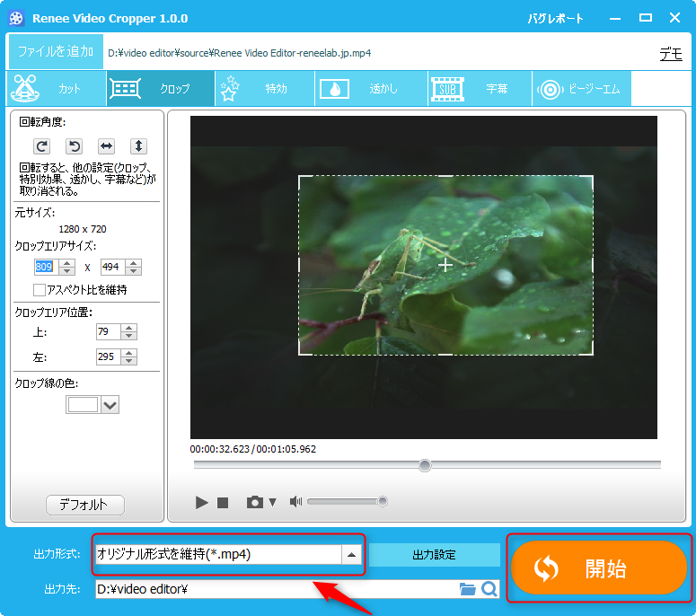Screen dimensions: 696x616
Task: Open the snapshot options dropdown arrow
Action: point(272,502)
